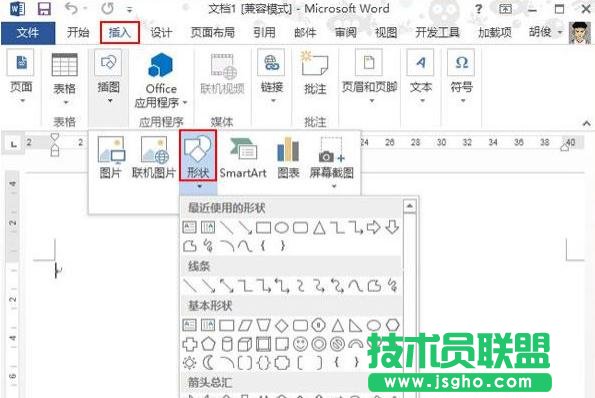
Task: Click the Save icon in the title bar
Action: point(44,9)
